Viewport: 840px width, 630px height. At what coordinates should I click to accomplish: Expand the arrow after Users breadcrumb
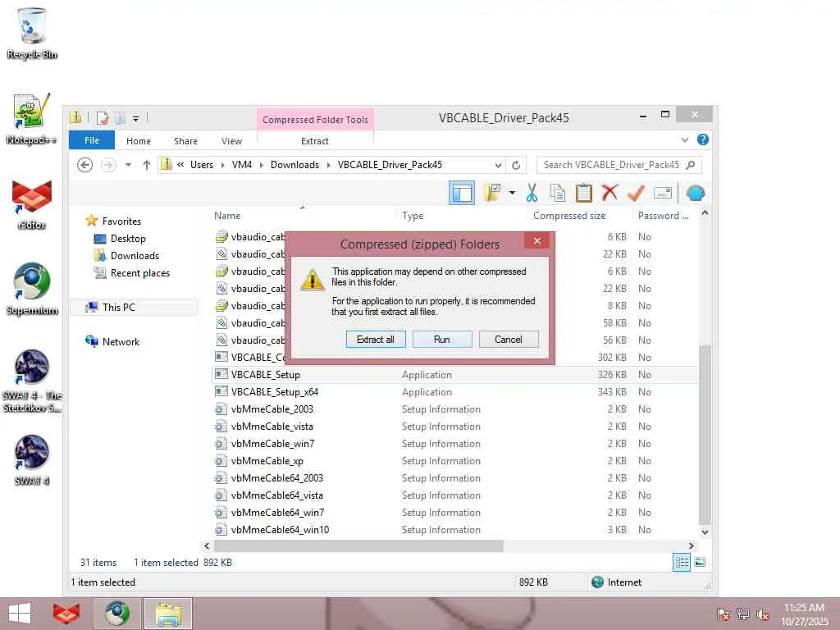(x=223, y=164)
